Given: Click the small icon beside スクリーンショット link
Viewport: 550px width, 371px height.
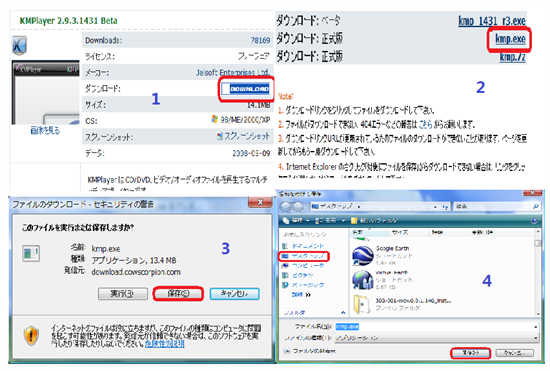Looking at the screenshot, I should (x=220, y=136).
